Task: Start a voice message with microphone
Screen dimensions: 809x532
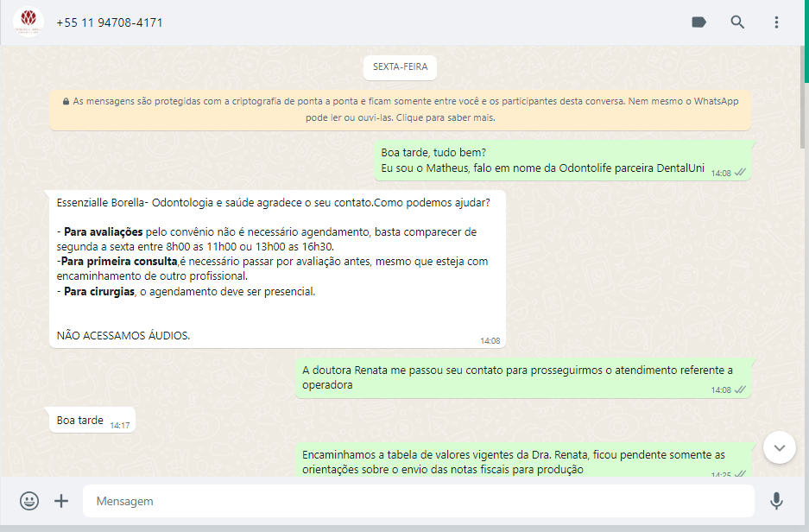Action: (x=776, y=501)
